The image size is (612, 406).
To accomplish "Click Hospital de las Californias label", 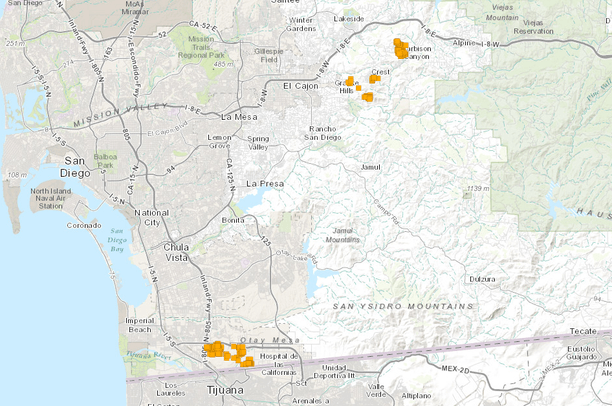I will point(279,364).
